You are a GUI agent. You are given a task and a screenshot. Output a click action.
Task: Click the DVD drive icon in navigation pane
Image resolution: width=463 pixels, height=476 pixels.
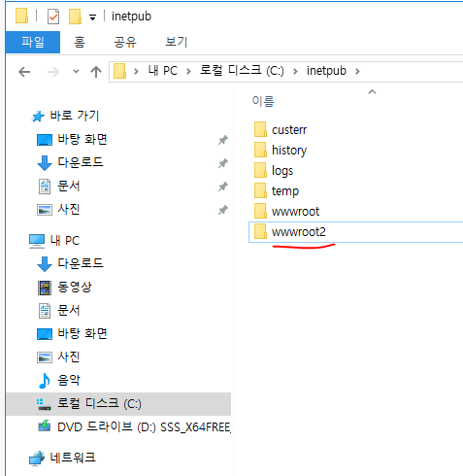(45, 425)
